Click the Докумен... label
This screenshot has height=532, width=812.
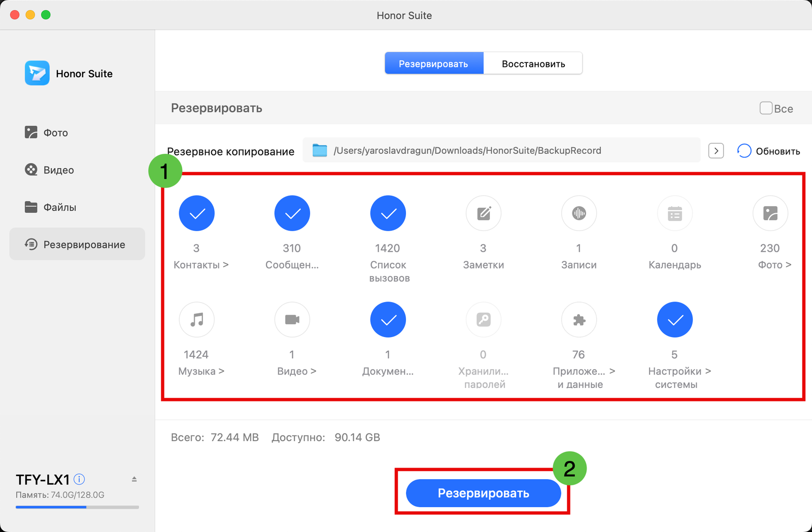pos(388,371)
